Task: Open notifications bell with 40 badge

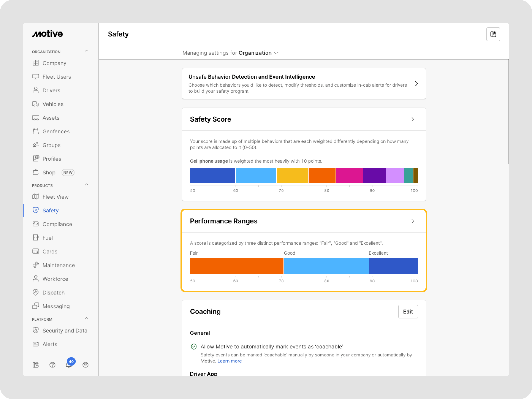Action: pos(69,365)
